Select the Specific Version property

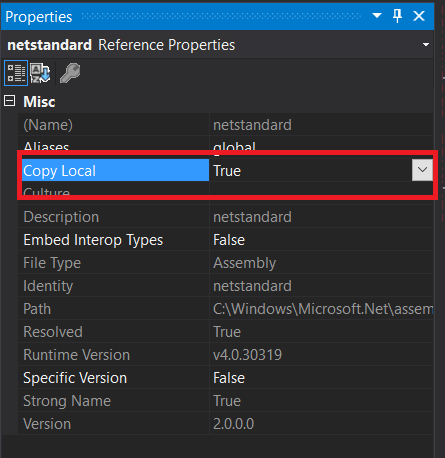[x=75, y=378]
